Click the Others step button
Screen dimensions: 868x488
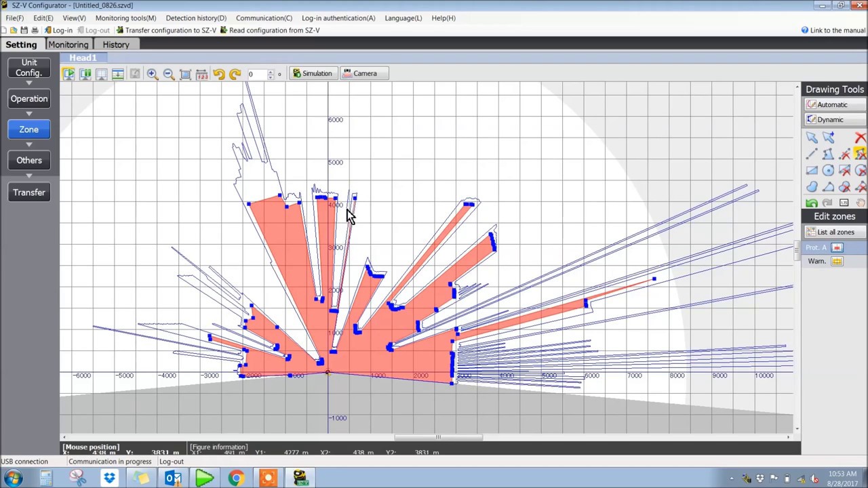click(x=29, y=161)
